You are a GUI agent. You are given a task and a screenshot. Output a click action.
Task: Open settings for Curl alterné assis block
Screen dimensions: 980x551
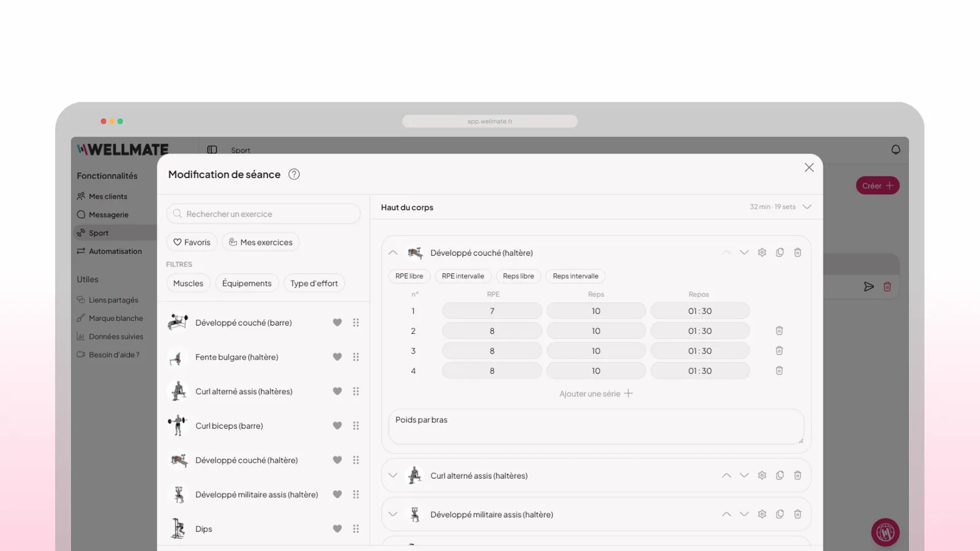coord(762,476)
